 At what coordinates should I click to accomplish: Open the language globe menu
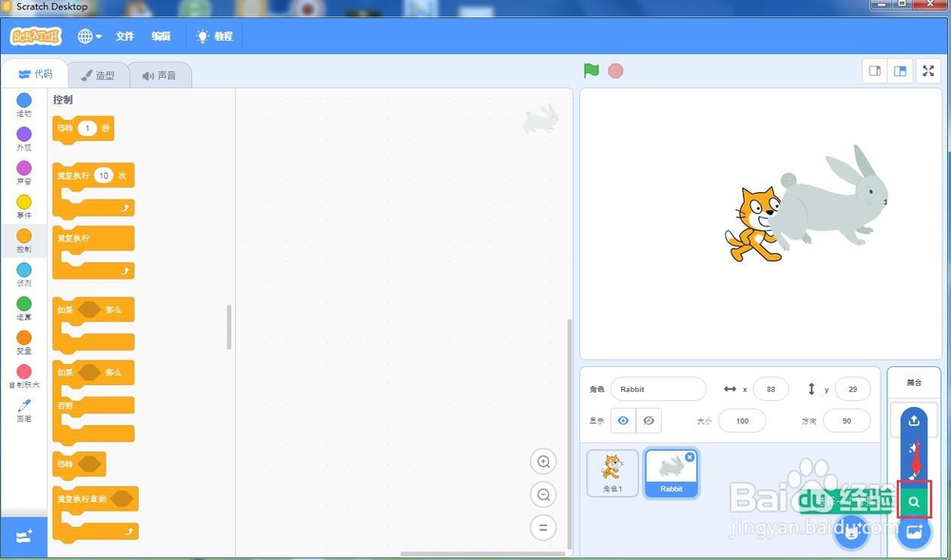click(x=89, y=36)
